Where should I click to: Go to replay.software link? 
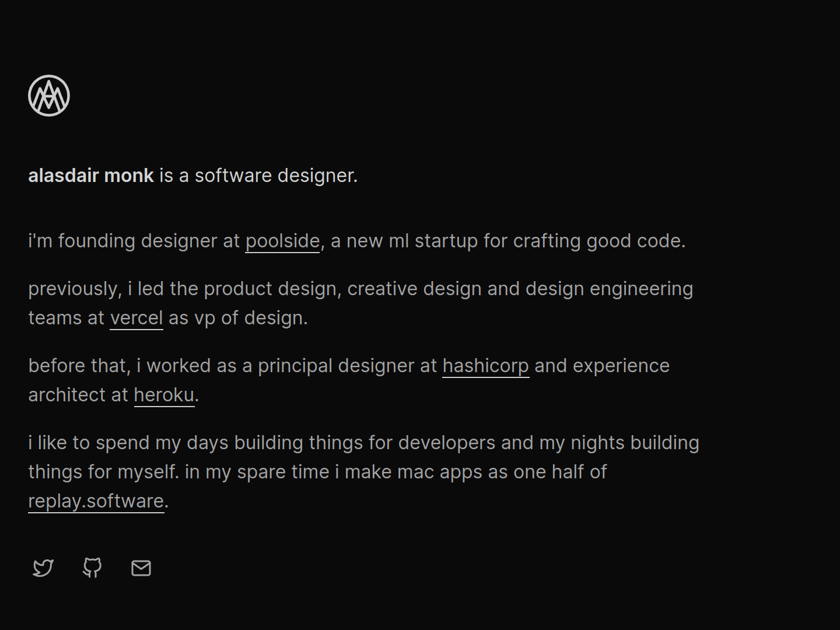(96, 501)
